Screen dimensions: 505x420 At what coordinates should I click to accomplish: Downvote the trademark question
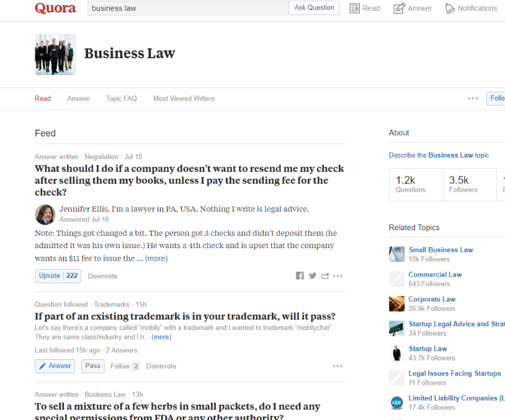click(161, 366)
